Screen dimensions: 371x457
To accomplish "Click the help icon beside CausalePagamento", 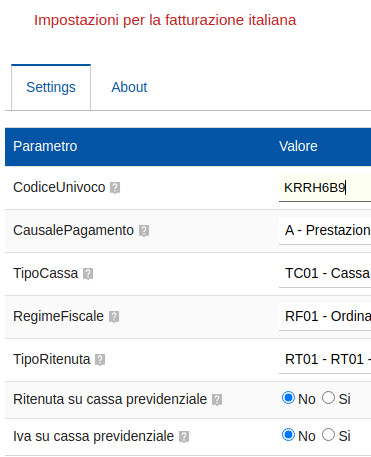I will [x=144, y=231].
